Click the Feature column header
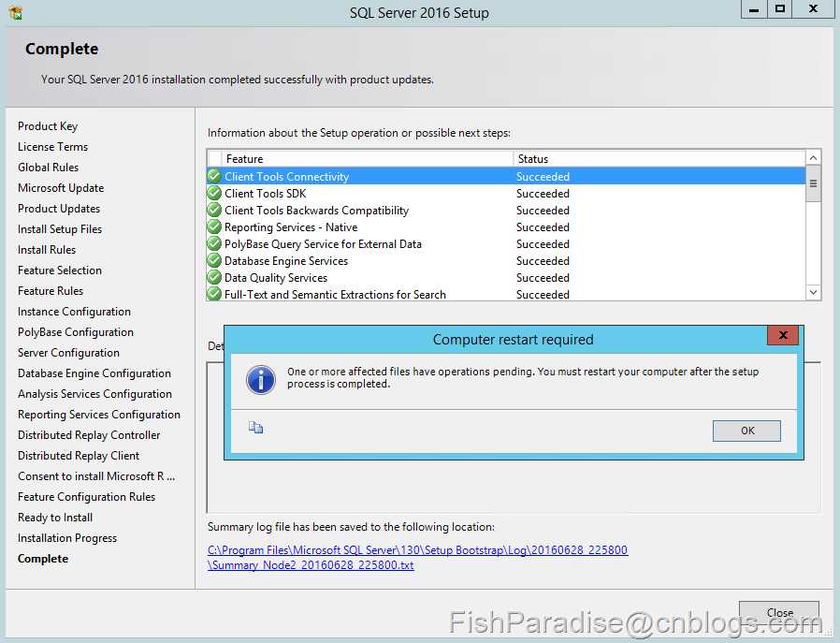 [x=368, y=158]
